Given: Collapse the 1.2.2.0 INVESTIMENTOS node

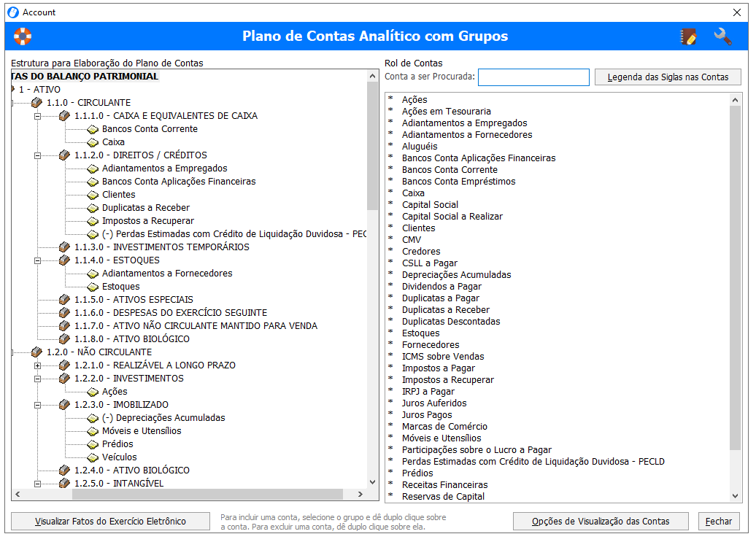Looking at the screenshot, I should click(38, 379).
